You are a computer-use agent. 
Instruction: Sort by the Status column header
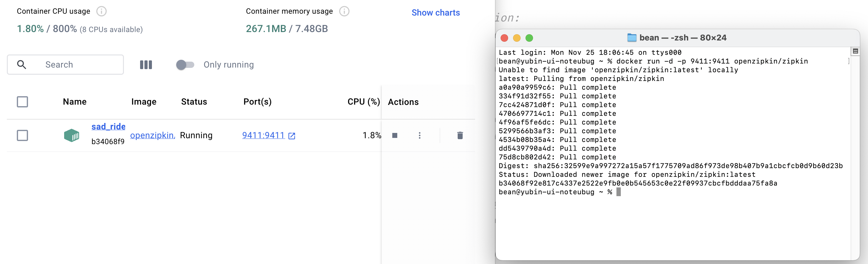(x=194, y=102)
